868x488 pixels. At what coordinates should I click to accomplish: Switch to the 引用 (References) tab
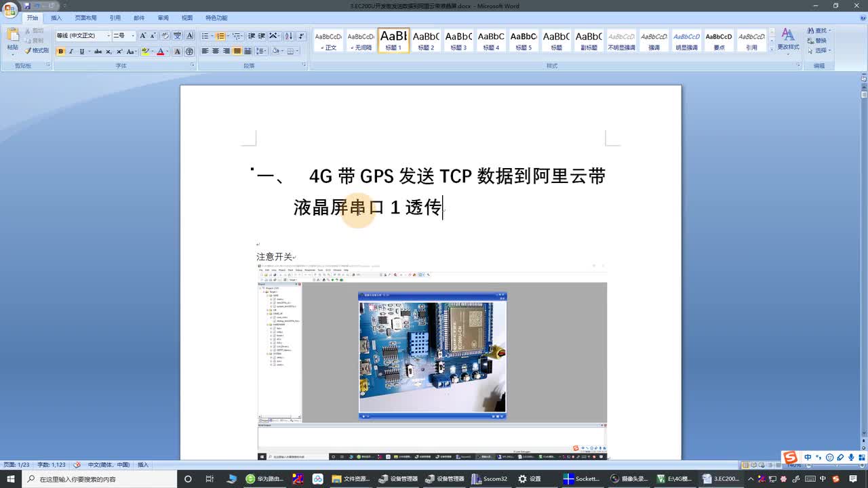[115, 18]
